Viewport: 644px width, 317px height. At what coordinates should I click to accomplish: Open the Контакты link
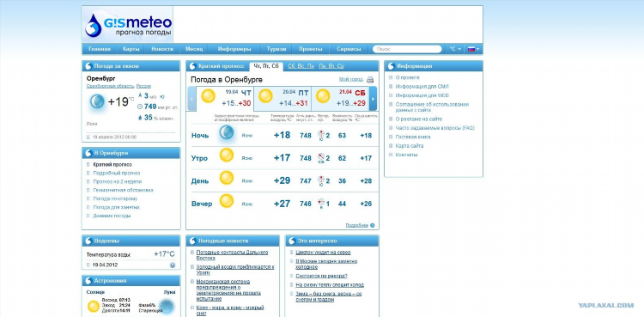point(407,155)
